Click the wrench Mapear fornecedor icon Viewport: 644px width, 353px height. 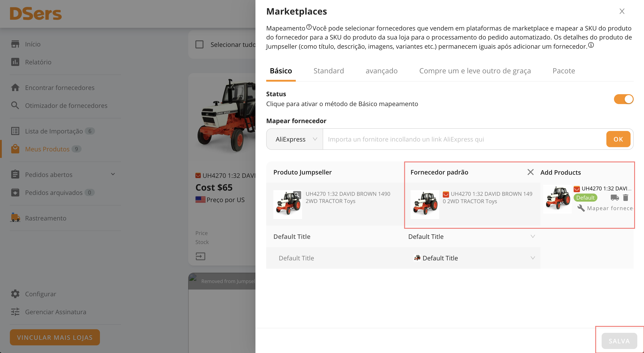click(x=581, y=208)
